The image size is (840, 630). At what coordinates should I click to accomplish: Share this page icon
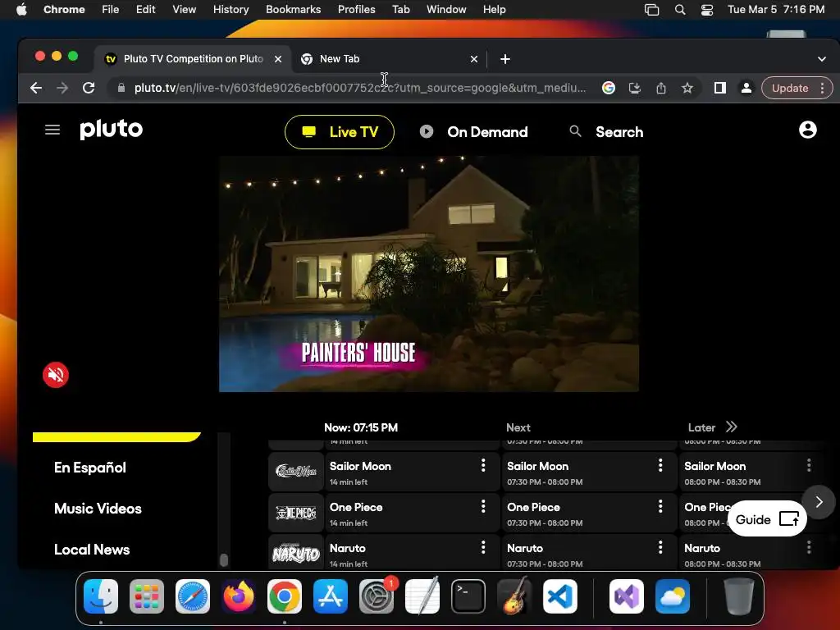661,88
